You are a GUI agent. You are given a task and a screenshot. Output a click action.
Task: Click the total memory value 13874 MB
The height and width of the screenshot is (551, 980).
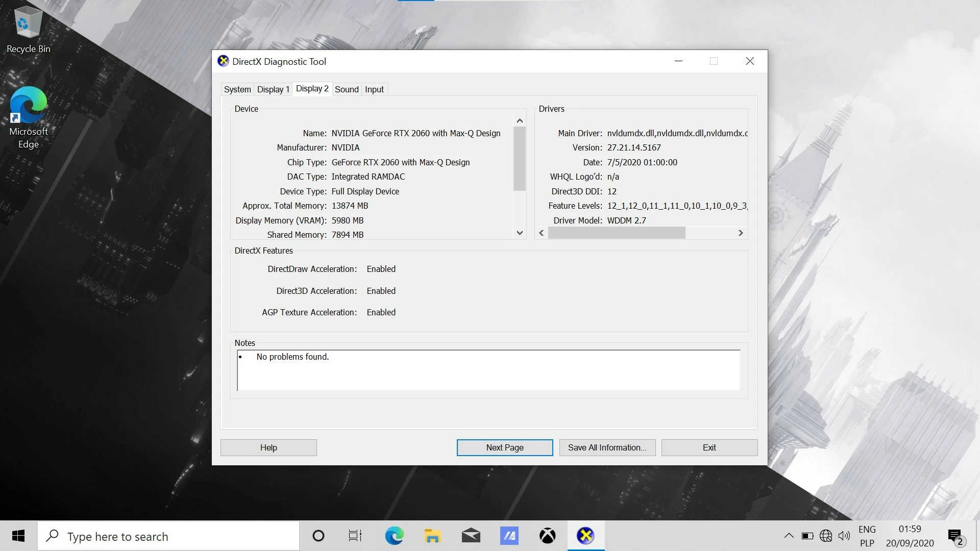tap(350, 206)
